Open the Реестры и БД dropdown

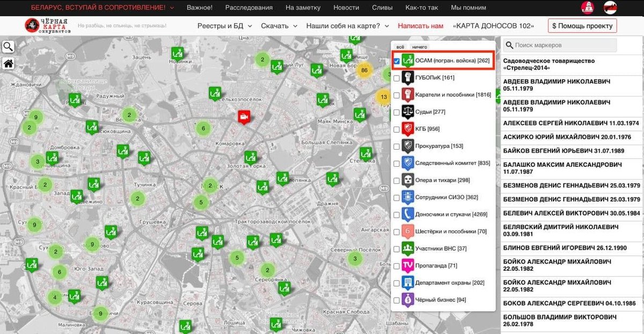point(224,26)
